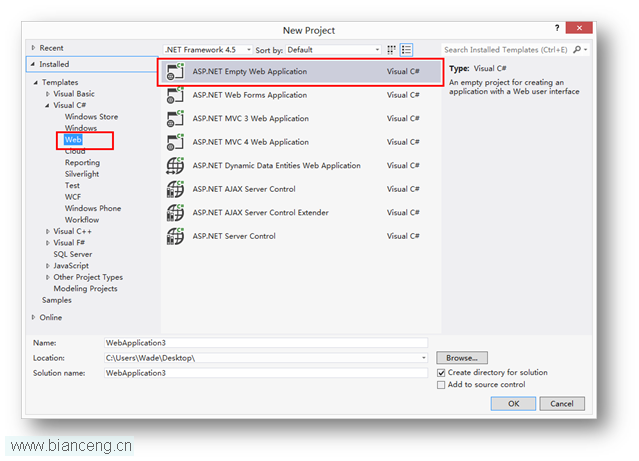Expand the Recent section
This screenshot has width=639, height=461.
point(33,48)
